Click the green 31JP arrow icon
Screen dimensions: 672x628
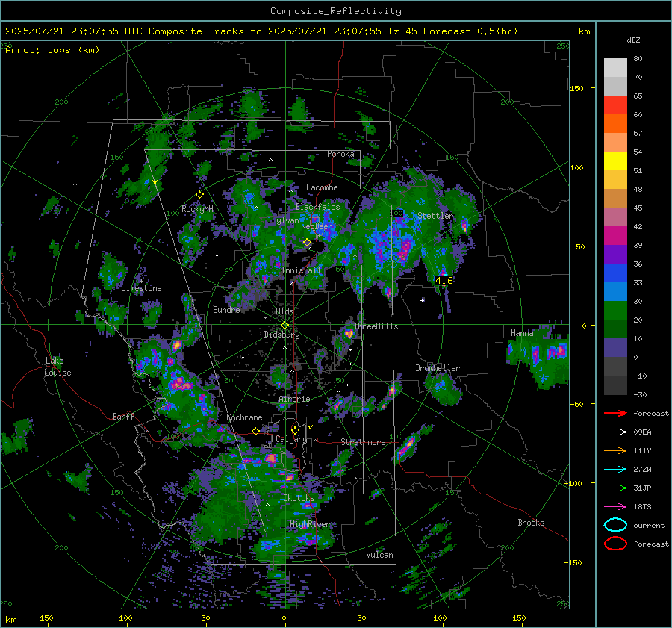point(615,488)
